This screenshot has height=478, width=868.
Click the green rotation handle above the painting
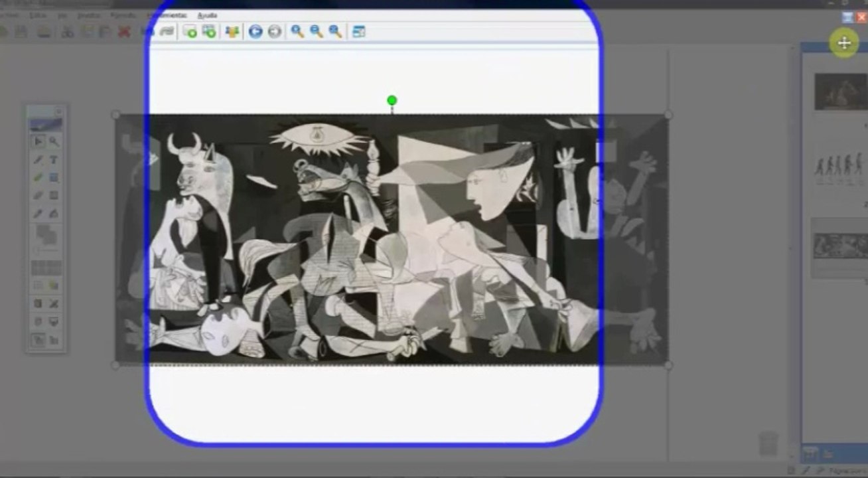click(392, 100)
